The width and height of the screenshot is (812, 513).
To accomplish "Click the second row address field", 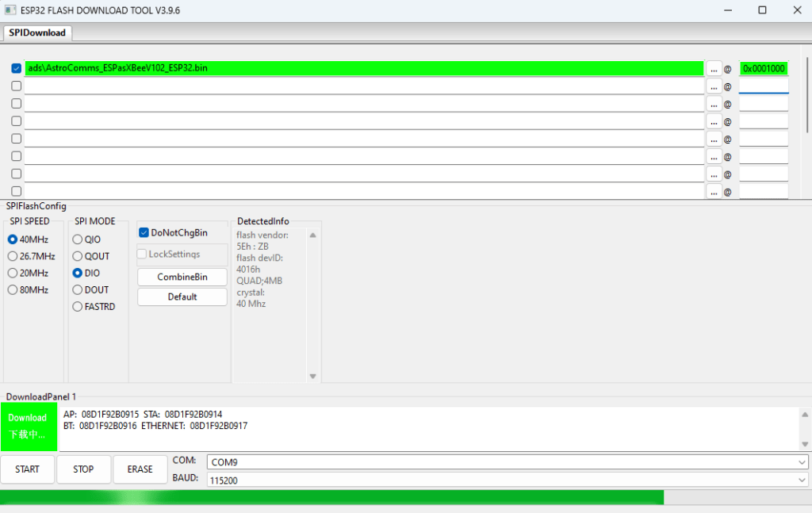I will point(764,86).
